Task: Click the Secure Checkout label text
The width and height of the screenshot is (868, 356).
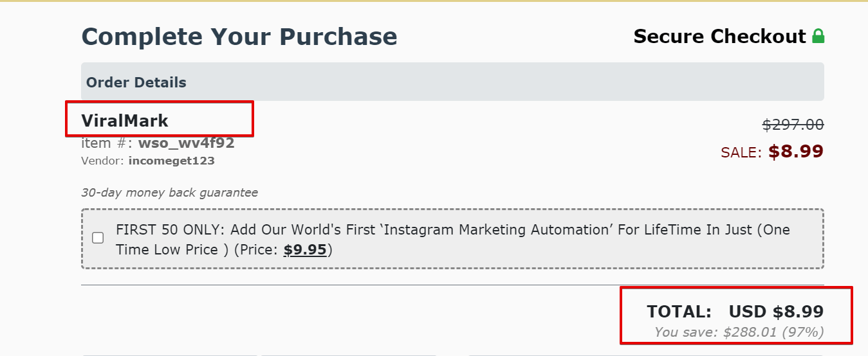Action: click(720, 36)
